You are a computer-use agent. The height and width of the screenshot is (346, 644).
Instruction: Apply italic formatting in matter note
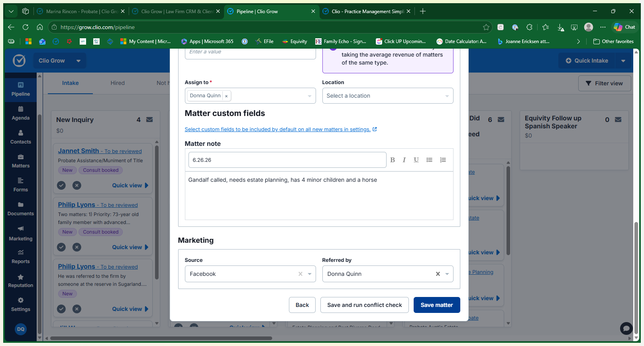[x=404, y=160]
